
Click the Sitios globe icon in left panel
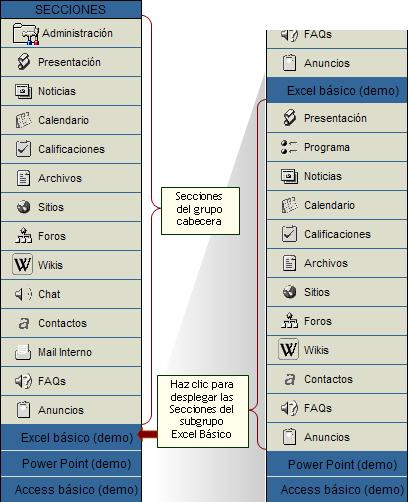(x=23, y=207)
